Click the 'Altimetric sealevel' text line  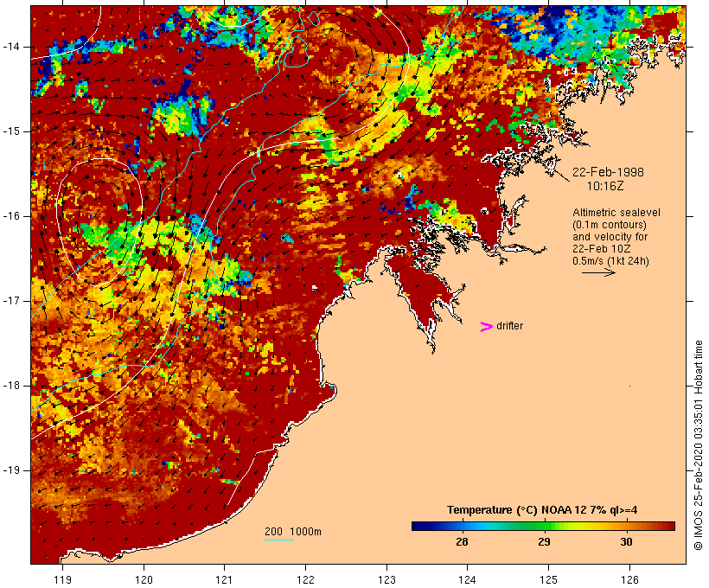(616, 213)
